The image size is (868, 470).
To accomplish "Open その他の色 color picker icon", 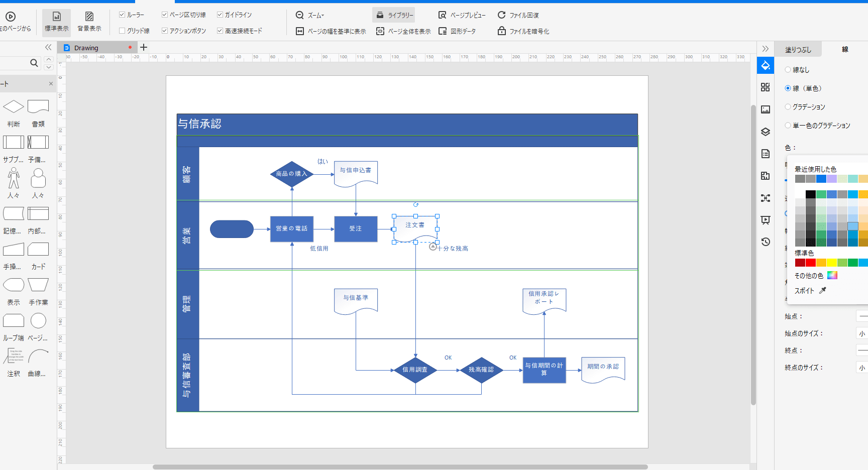I will point(832,275).
